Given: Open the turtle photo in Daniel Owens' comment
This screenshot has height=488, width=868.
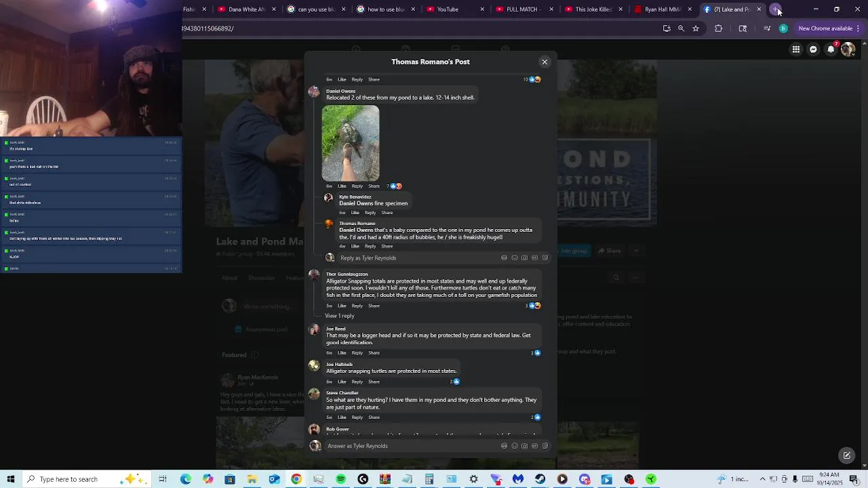Looking at the screenshot, I should pyautogui.click(x=351, y=143).
